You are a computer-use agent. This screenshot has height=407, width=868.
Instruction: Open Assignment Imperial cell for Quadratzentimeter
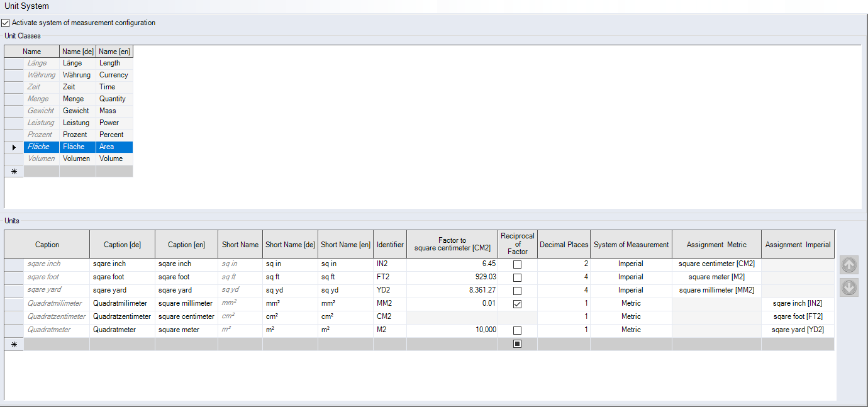798,316
